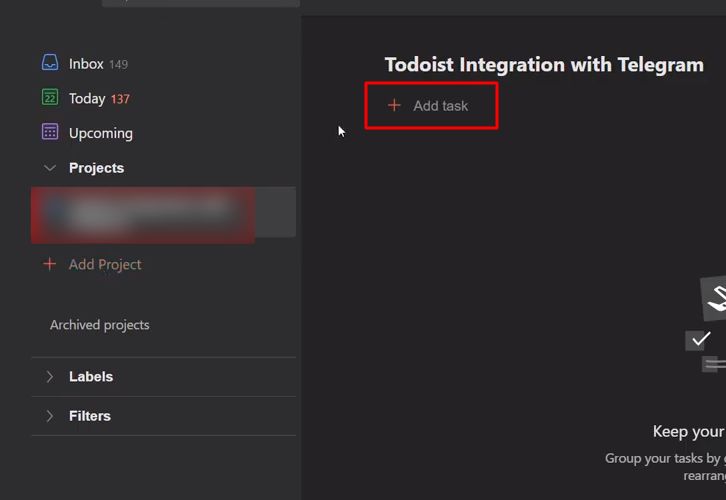Click the Upcoming calendar grid icon
The height and width of the screenshot is (500, 726).
pyautogui.click(x=50, y=132)
